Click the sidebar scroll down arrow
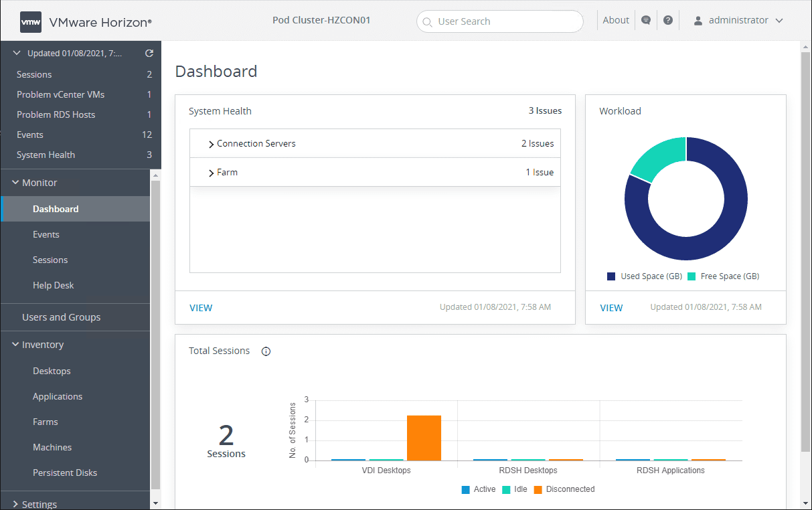The height and width of the screenshot is (510, 812). (156, 503)
